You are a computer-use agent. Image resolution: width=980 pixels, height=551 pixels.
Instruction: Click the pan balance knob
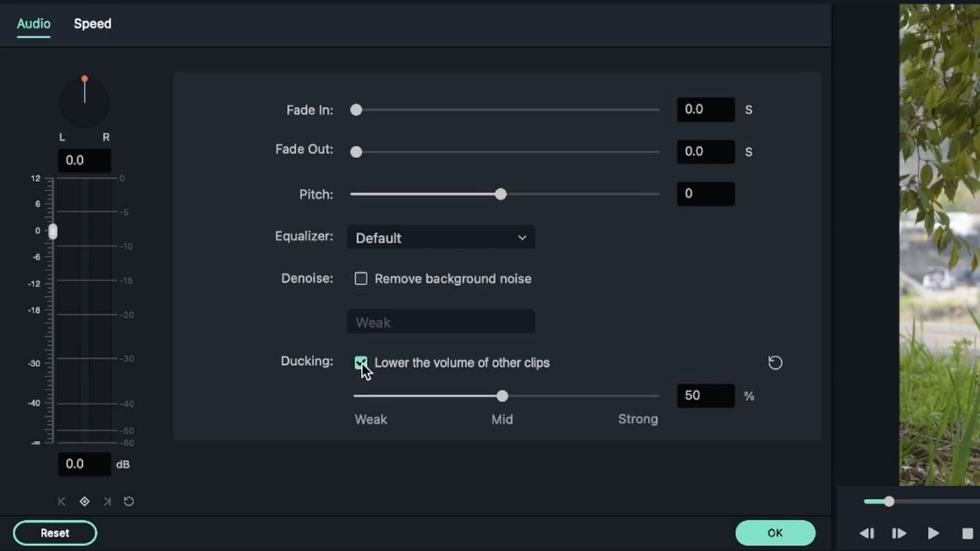coord(85,102)
